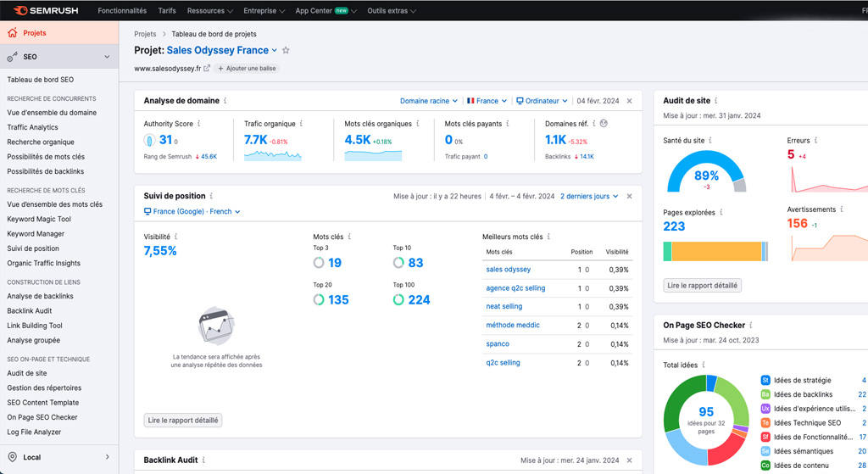This screenshot has width=868, height=474.
Task: Open Ordinateur device dropdown
Action: pyautogui.click(x=542, y=101)
